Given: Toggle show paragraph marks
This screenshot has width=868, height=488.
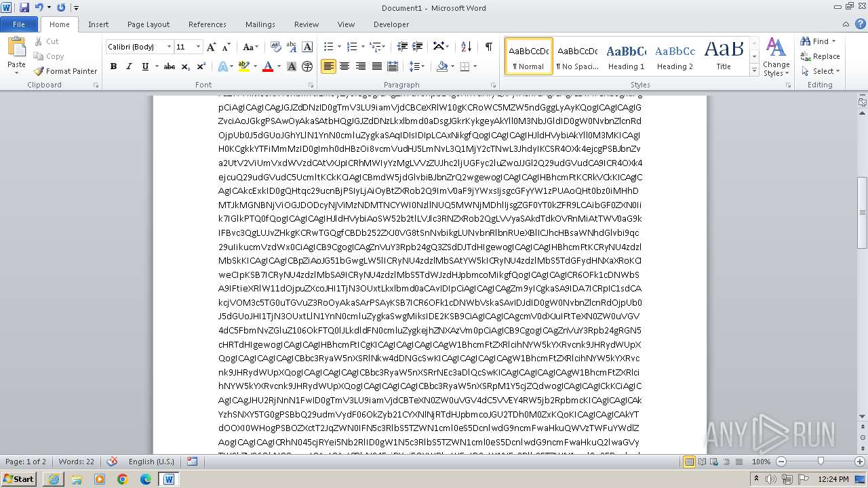Looking at the screenshot, I should pos(488,47).
